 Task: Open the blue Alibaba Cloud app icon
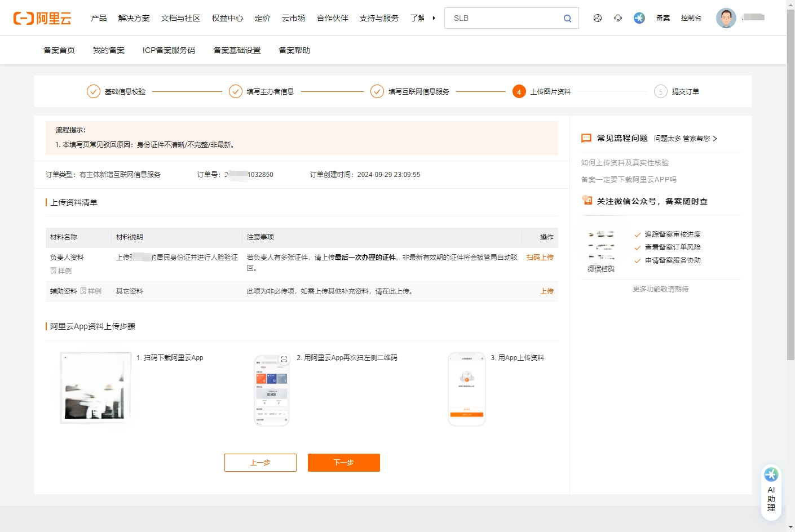click(639, 17)
